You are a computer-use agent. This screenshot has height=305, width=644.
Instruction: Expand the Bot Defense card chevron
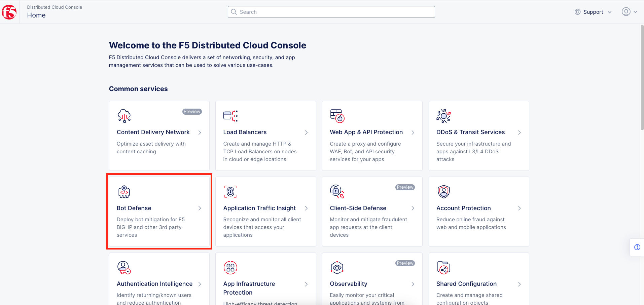[200, 208]
